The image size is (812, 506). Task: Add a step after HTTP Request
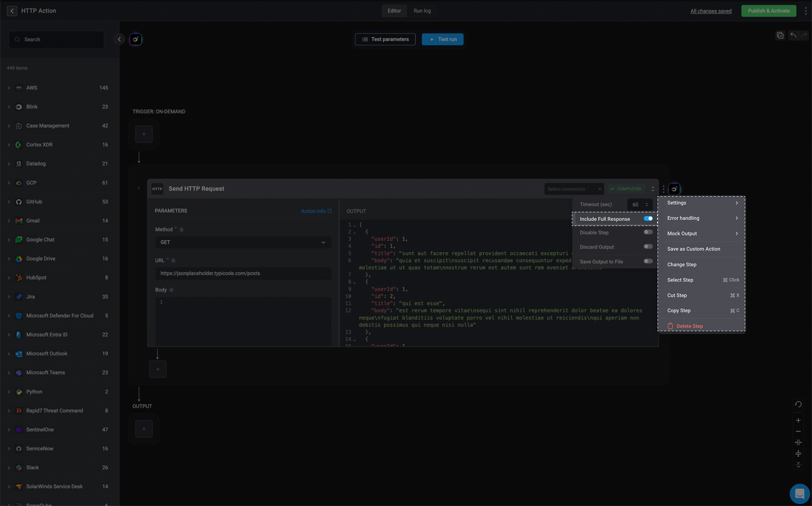158,369
